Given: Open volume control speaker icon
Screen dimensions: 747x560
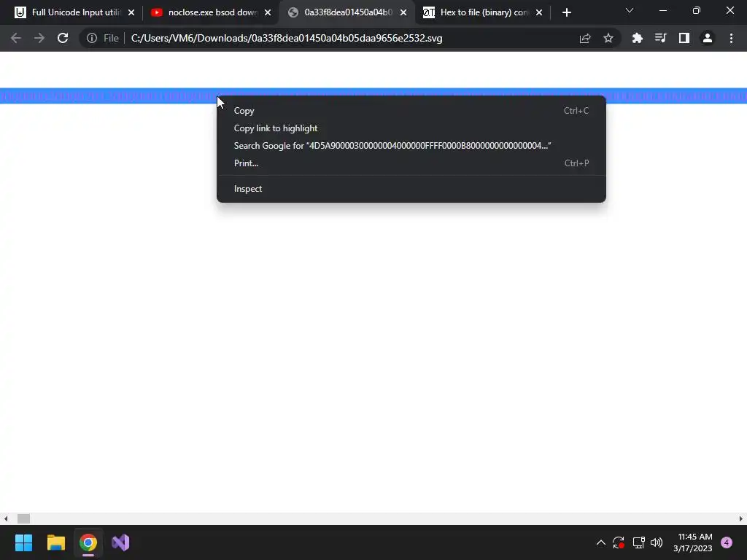Looking at the screenshot, I should coord(657,542).
